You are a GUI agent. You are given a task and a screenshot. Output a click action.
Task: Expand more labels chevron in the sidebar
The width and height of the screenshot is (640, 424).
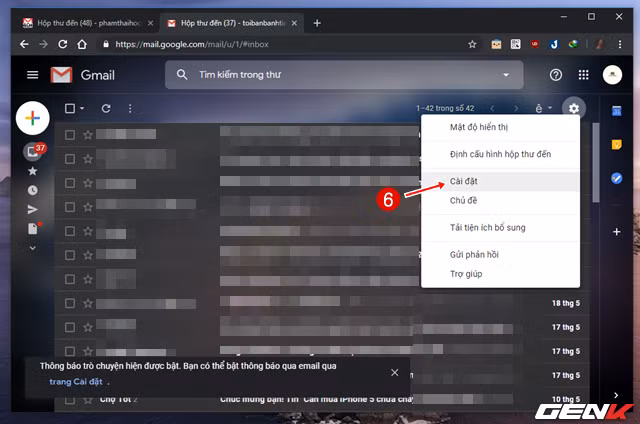[33, 247]
